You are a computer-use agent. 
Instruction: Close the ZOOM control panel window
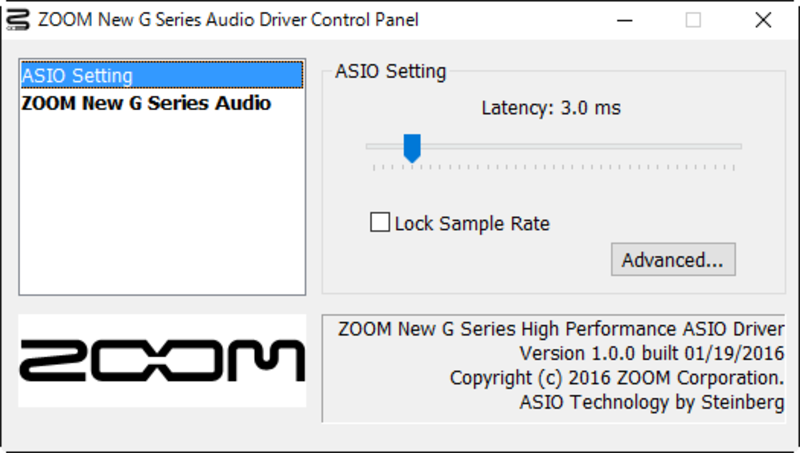(x=763, y=20)
